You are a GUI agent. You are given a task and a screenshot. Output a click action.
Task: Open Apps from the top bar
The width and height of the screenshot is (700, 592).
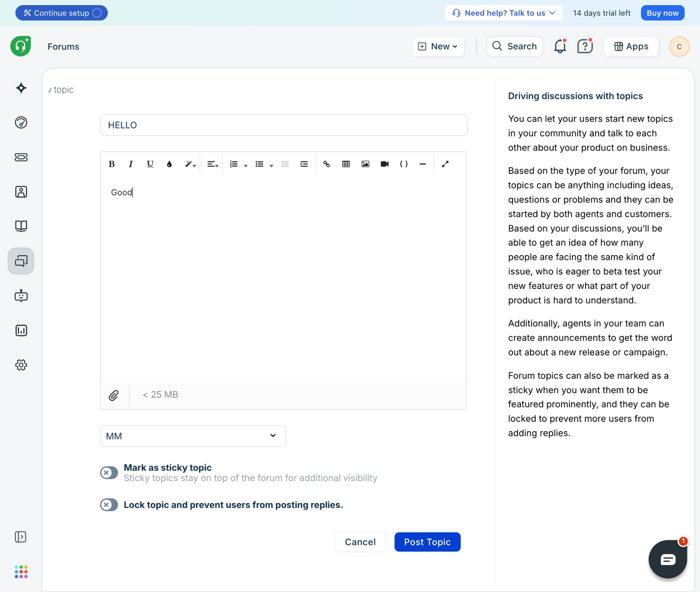pos(631,46)
